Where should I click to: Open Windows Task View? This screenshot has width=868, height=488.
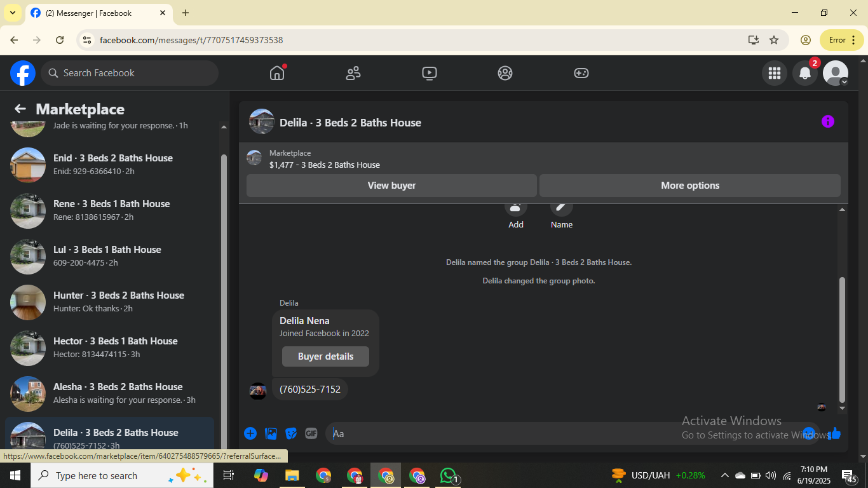229,475
